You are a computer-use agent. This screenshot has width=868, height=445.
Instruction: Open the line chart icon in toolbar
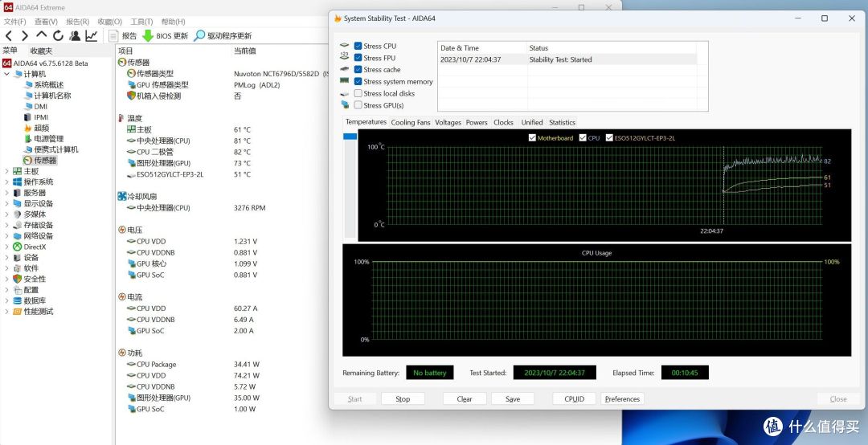coord(92,36)
